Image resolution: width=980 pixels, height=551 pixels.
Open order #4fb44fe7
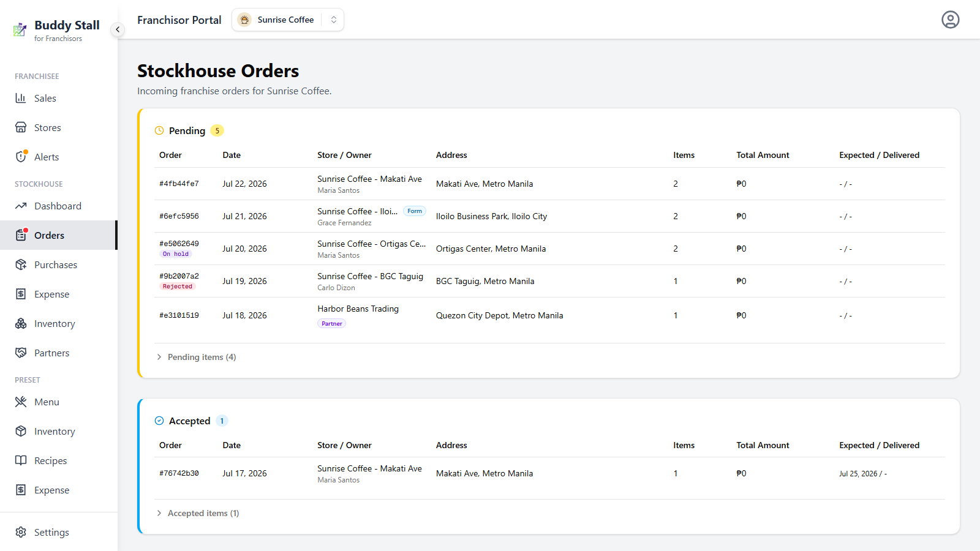tap(549, 184)
